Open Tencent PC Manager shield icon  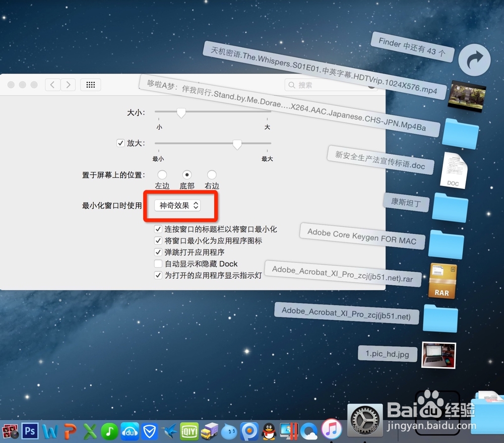(x=150, y=431)
